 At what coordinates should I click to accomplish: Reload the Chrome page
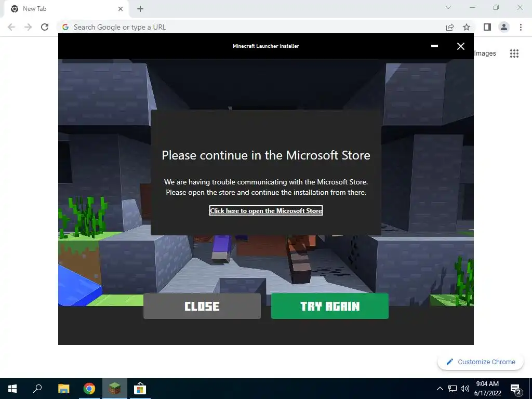point(45,27)
